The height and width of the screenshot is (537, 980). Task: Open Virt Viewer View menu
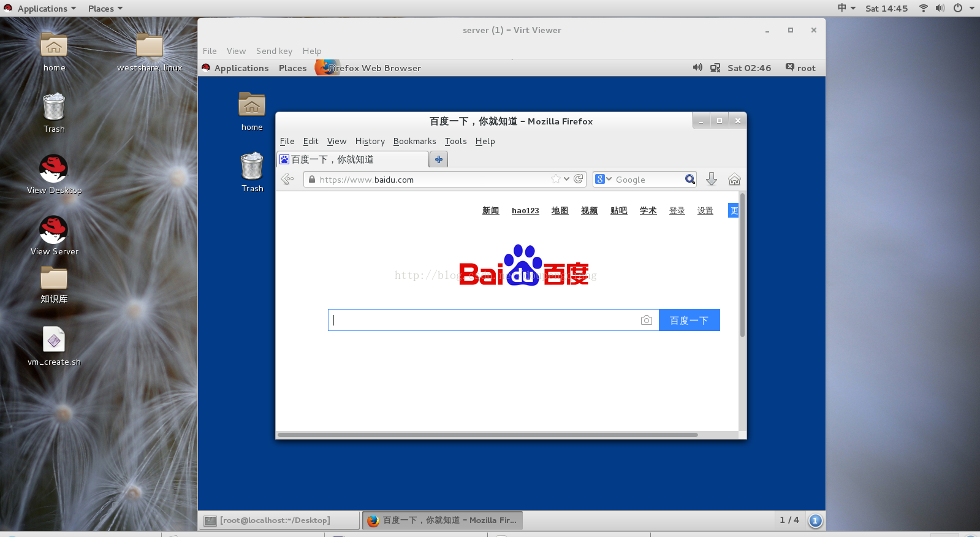coord(236,51)
